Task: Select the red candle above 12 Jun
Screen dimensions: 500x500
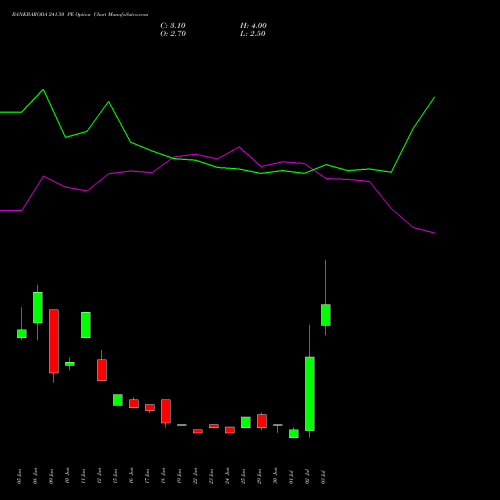Action: (102, 370)
